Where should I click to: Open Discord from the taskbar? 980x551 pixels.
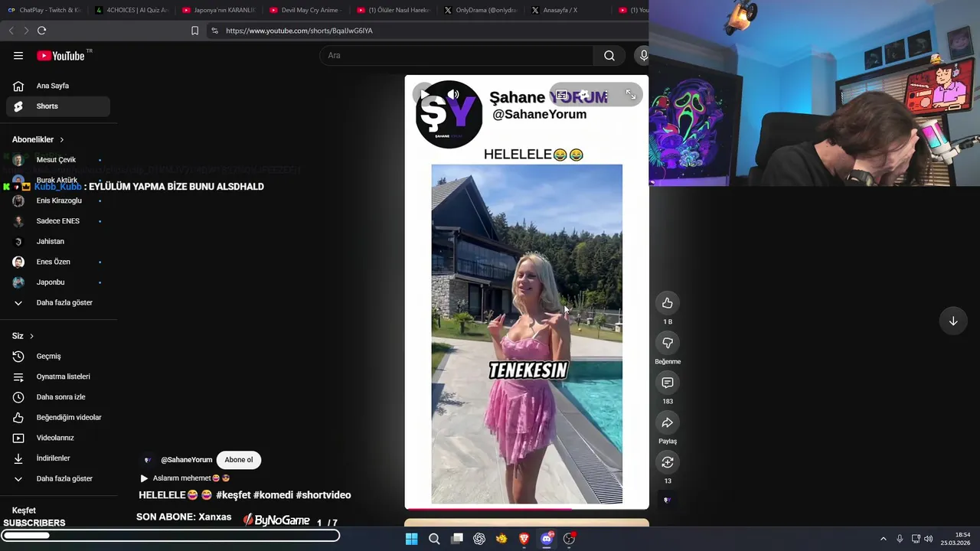tap(547, 539)
